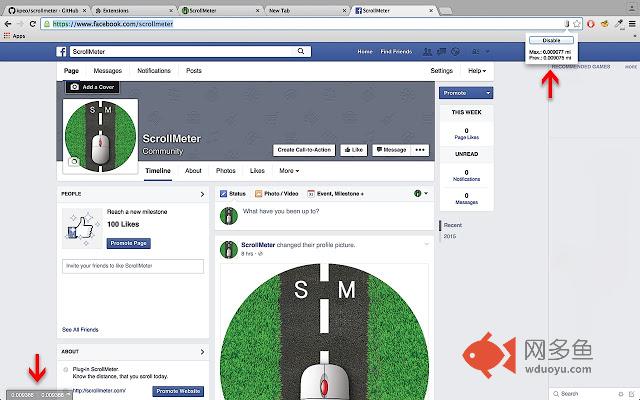Expand the More tab dropdown

tap(289, 171)
